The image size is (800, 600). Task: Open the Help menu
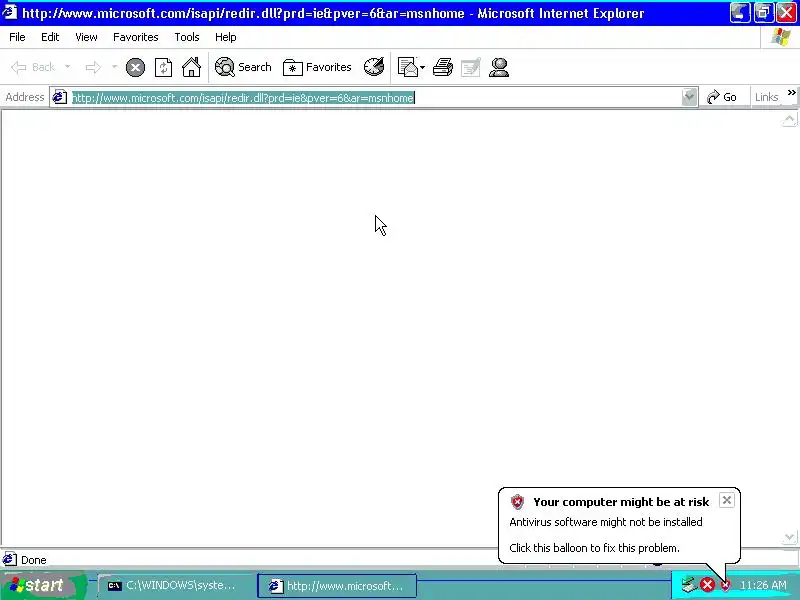click(x=226, y=37)
